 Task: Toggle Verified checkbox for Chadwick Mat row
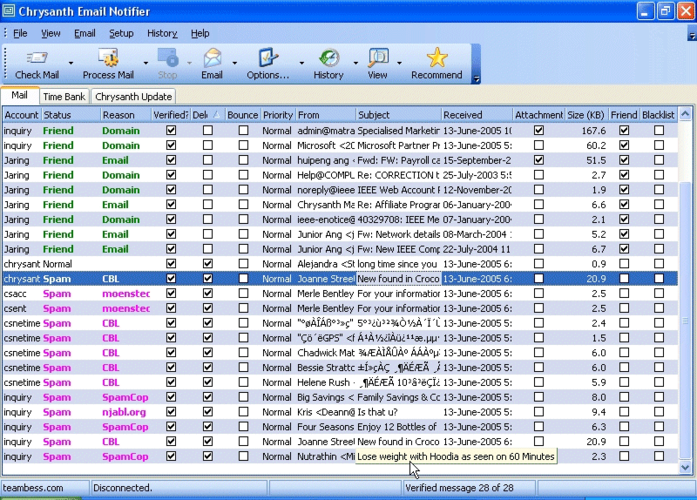pyautogui.click(x=171, y=352)
